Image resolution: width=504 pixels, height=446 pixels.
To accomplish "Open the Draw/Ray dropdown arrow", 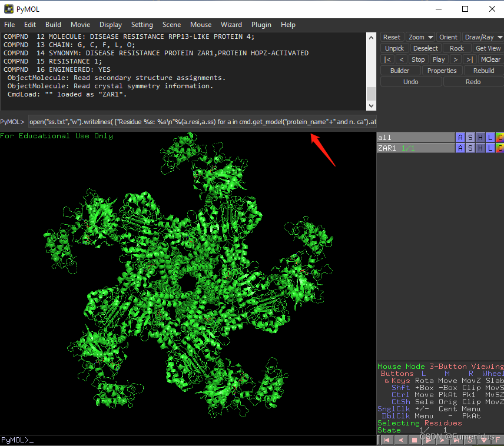I will [500, 37].
